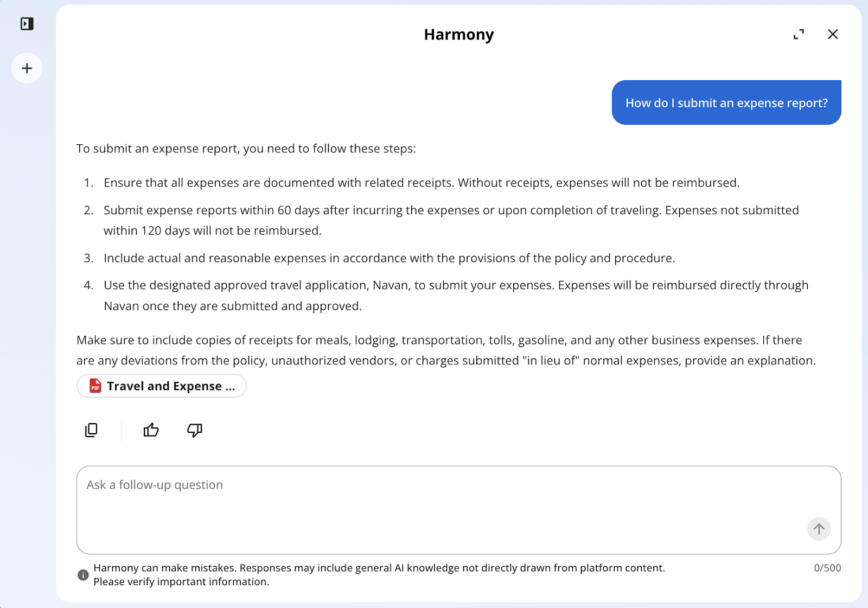This screenshot has width=868, height=608.
Task: Click the Harmony title heading
Action: 459,34
